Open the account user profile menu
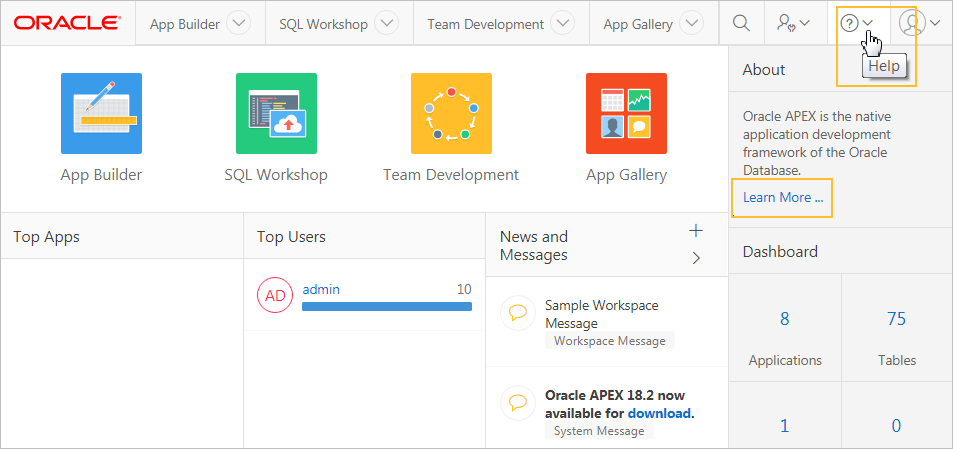Image resolution: width=953 pixels, height=449 pixels. click(919, 23)
